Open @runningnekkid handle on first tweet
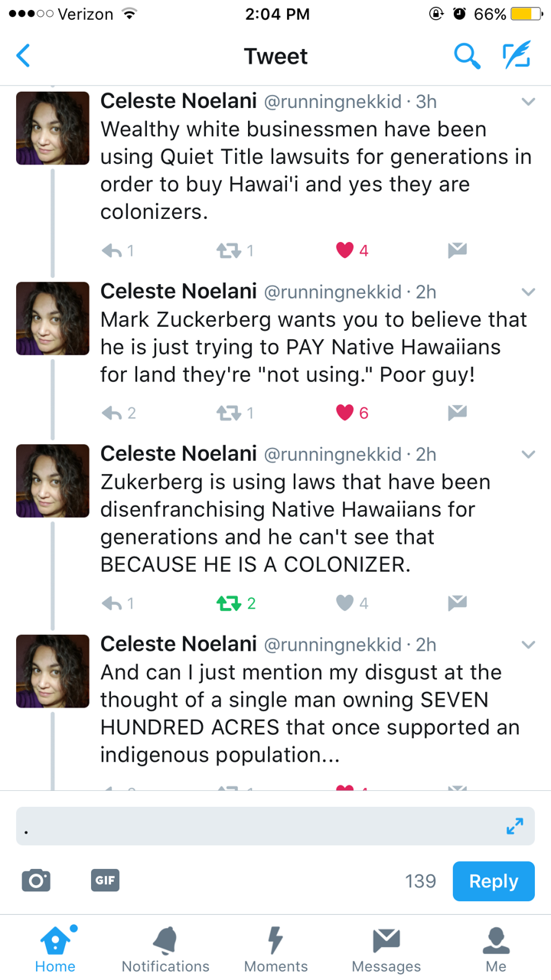551x980 pixels. click(x=332, y=102)
